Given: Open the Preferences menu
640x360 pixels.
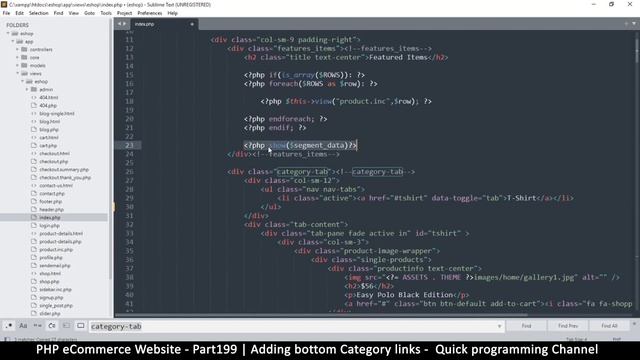Looking at the screenshot, I should tap(149, 13).
